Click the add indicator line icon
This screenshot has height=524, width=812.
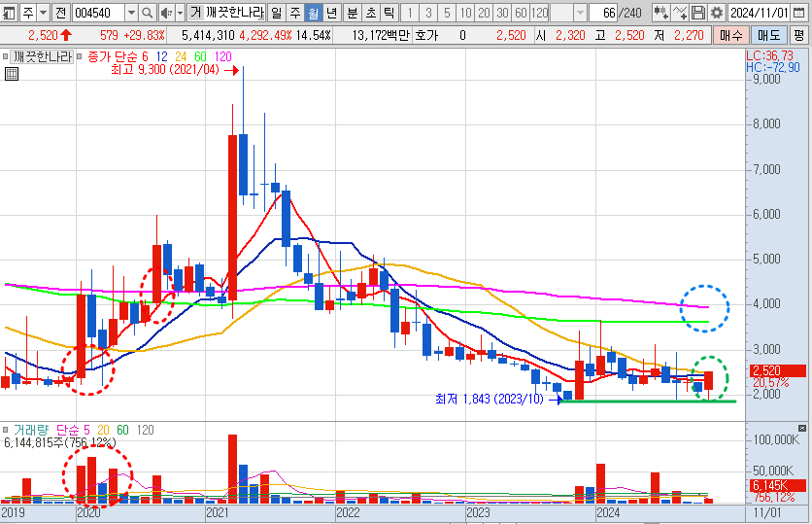tap(679, 13)
